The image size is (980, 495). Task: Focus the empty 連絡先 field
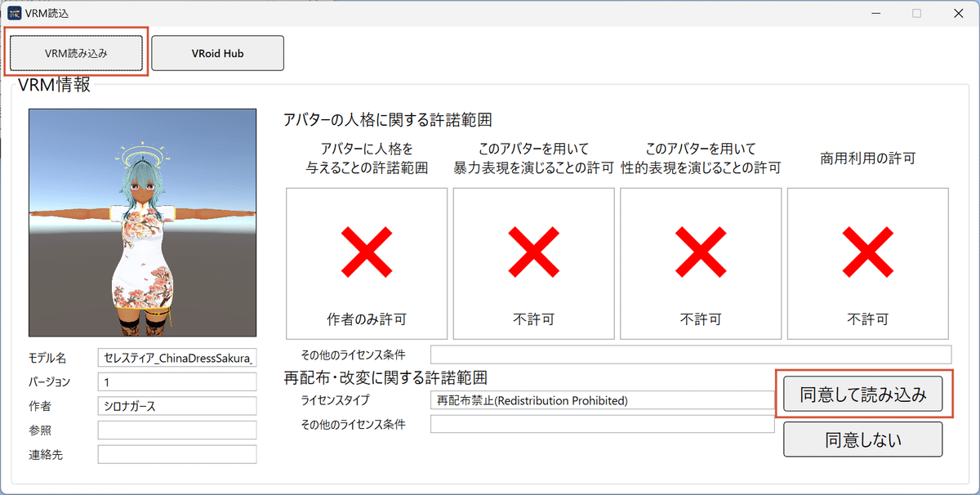pyautogui.click(x=176, y=454)
